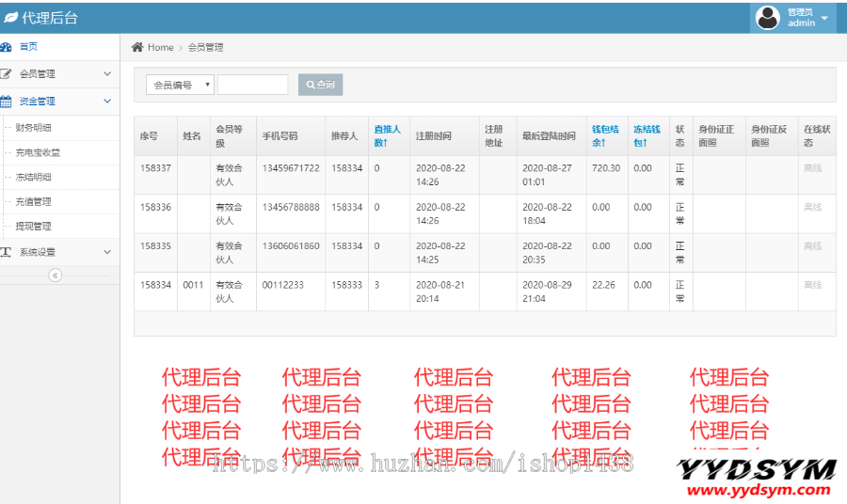Click the admin user avatar icon
847x504 pixels.
click(768, 18)
